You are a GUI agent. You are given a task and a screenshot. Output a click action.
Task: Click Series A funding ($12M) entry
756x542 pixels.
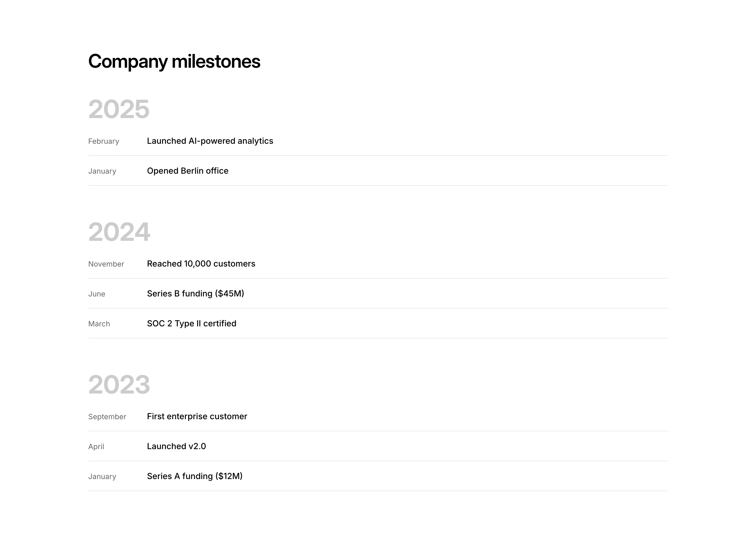tap(194, 476)
